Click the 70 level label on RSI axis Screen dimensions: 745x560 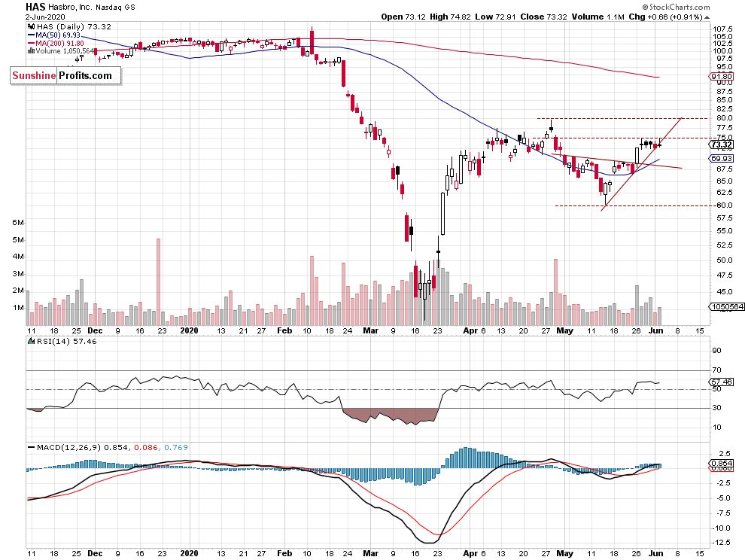click(717, 370)
